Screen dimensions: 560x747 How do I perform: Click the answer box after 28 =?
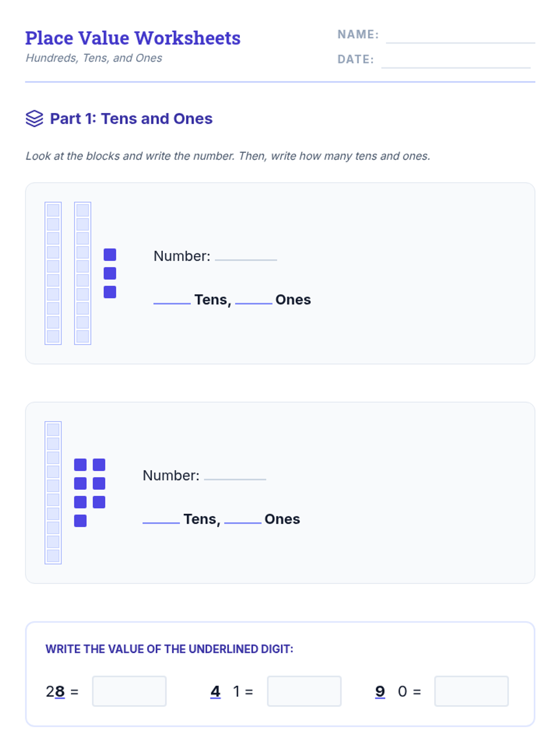click(x=129, y=691)
